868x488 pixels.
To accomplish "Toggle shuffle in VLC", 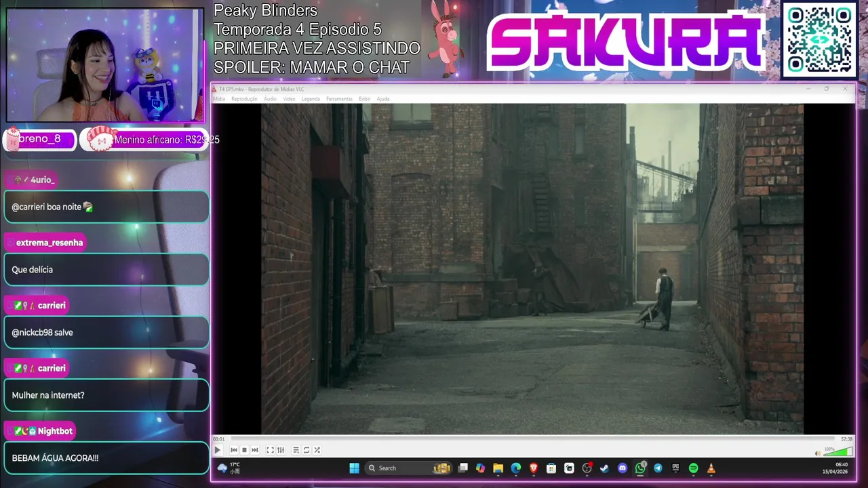I will [317, 450].
